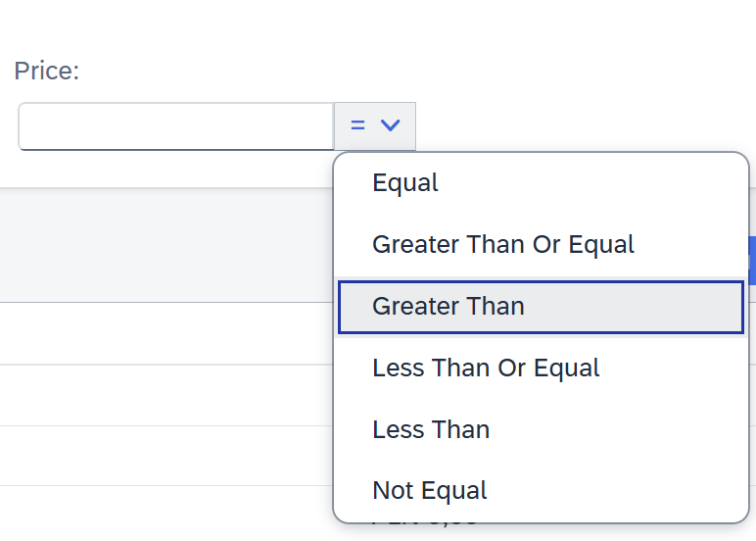Choose the "Less Than" option

coord(431,429)
